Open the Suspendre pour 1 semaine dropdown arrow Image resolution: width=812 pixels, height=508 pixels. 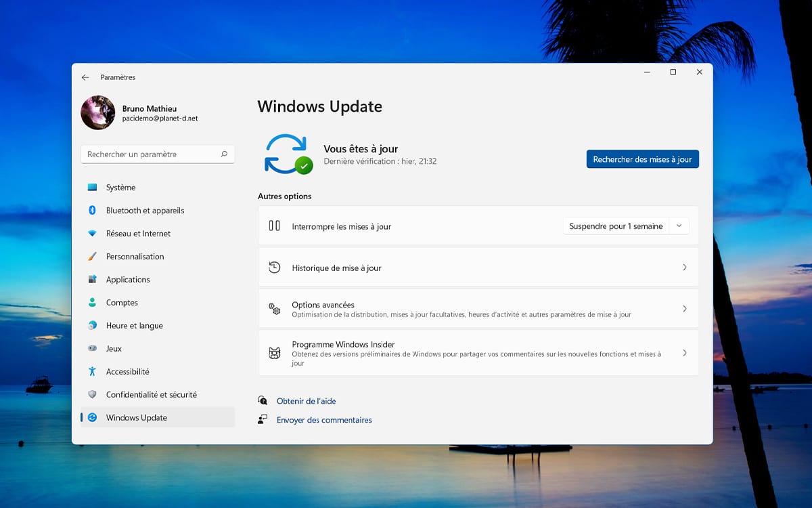(x=679, y=226)
